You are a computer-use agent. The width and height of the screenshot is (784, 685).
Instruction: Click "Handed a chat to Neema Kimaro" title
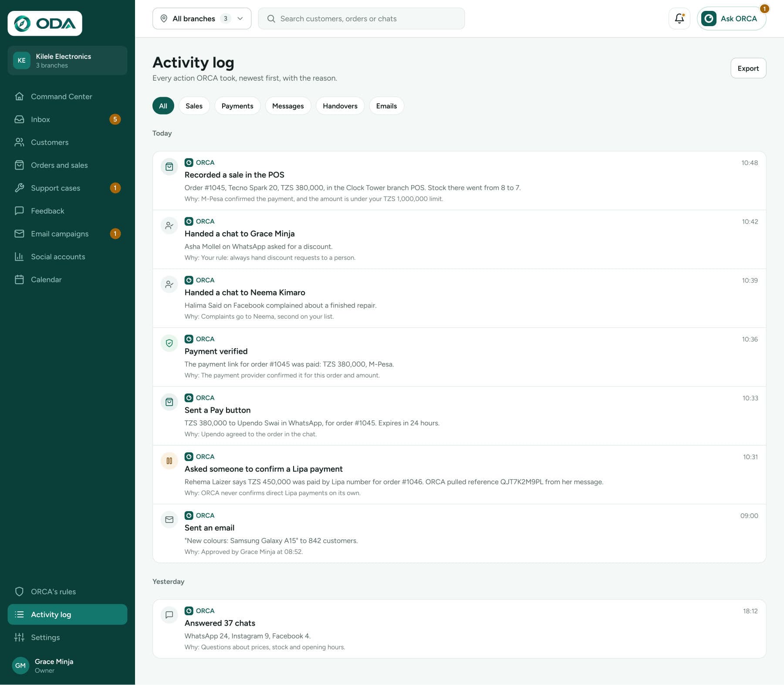pos(245,292)
